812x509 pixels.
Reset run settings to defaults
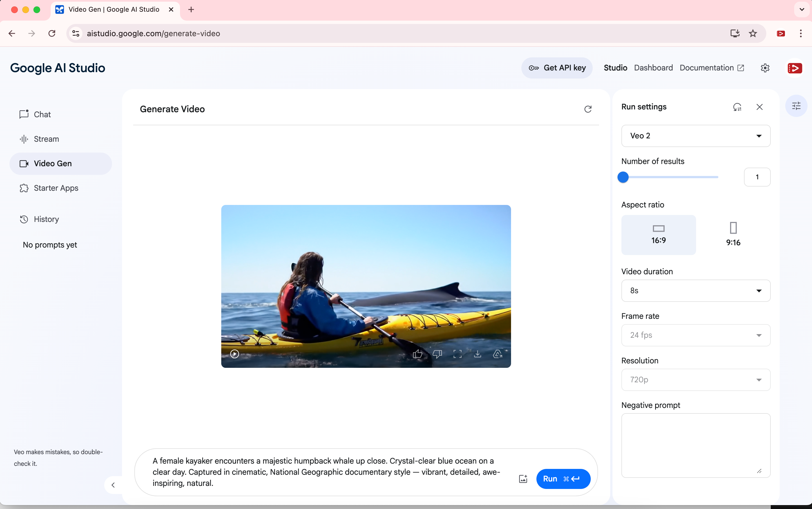click(x=737, y=107)
